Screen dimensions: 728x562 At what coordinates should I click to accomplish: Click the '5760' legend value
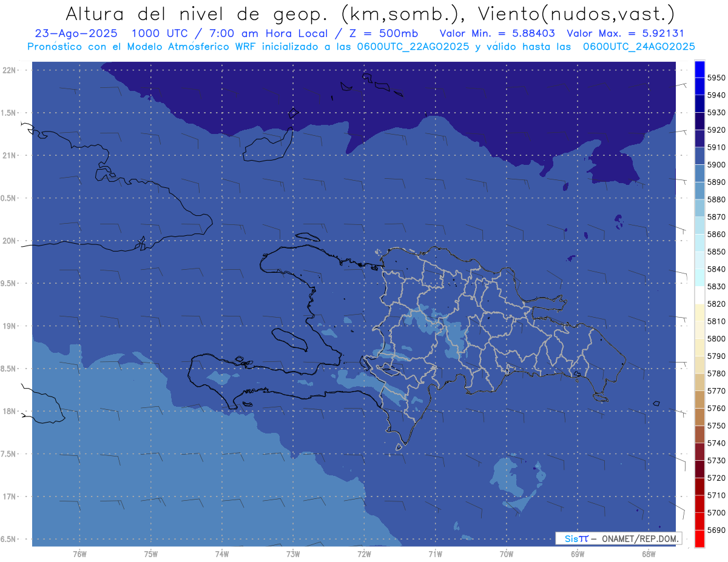716,408
